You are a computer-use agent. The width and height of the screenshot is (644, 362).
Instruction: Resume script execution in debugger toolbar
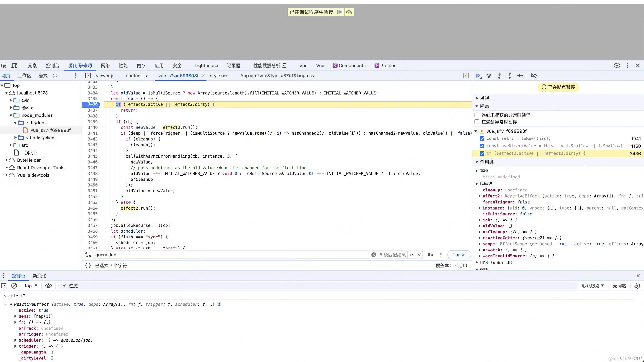tap(479, 76)
